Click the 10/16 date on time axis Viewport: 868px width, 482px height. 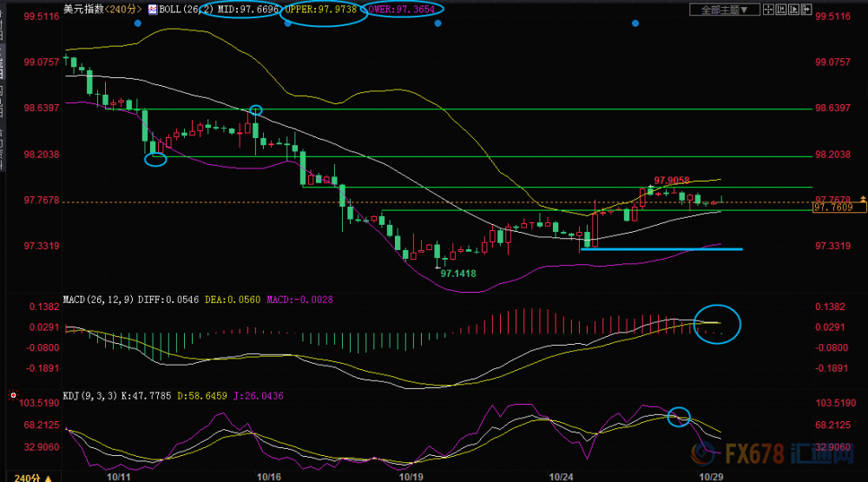click(268, 477)
